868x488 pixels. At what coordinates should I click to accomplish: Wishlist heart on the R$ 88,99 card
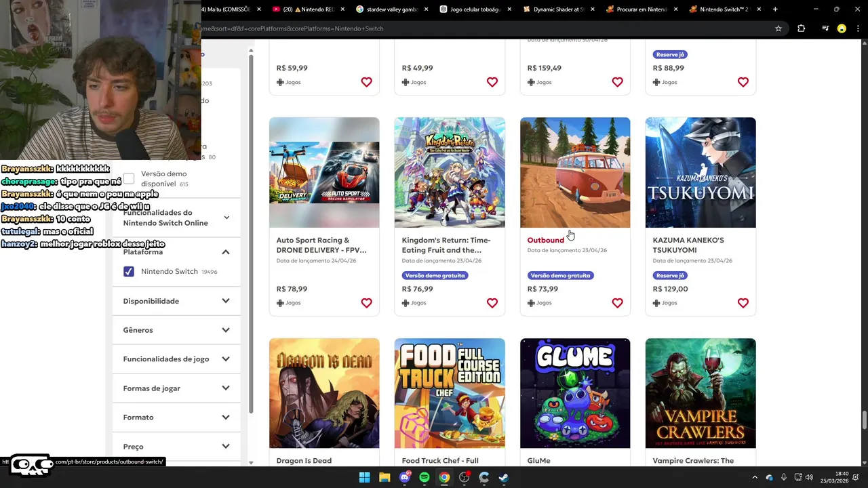pyautogui.click(x=743, y=82)
